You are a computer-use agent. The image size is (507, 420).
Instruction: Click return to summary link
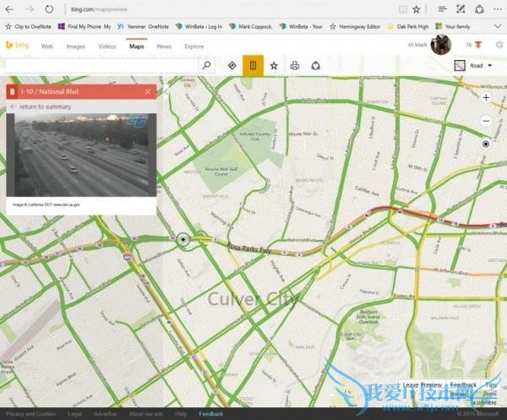[x=45, y=106]
